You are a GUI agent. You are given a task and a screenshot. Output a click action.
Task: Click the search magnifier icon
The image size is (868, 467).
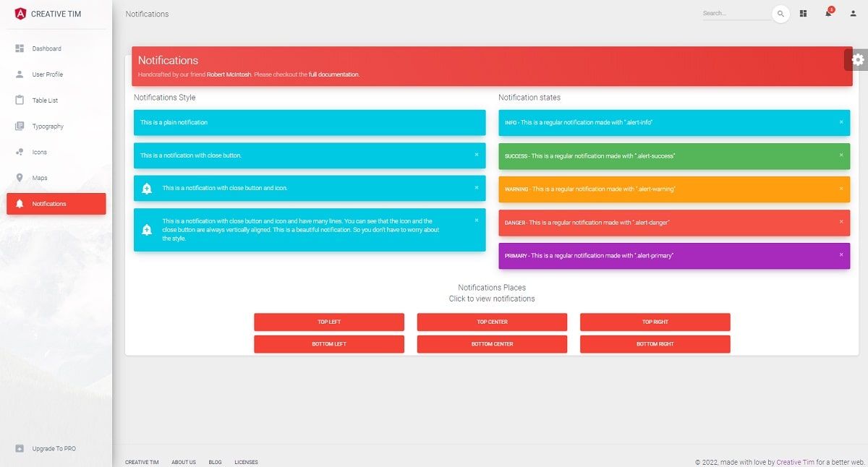[780, 13]
